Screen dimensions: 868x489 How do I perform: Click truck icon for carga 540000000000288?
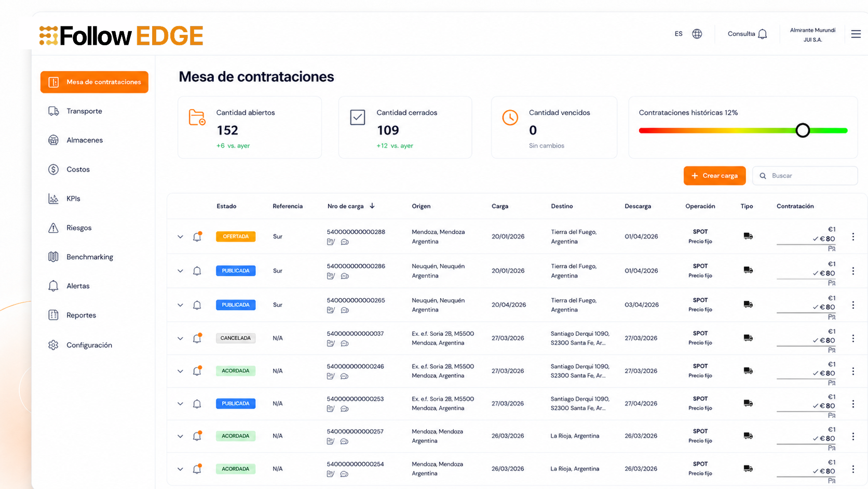(748, 236)
